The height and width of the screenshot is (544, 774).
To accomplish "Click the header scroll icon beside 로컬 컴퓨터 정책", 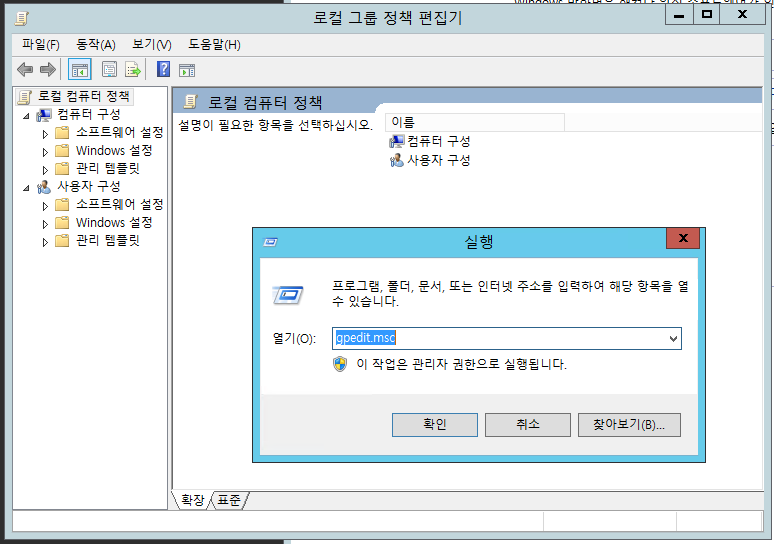I will 191,102.
